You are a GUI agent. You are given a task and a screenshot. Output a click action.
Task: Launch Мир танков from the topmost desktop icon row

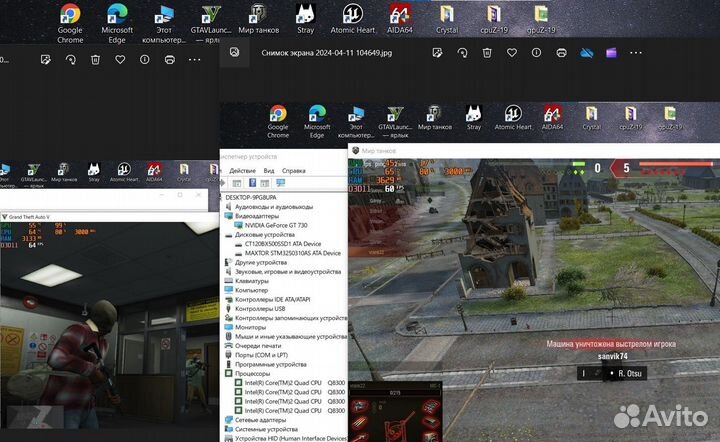(x=259, y=19)
